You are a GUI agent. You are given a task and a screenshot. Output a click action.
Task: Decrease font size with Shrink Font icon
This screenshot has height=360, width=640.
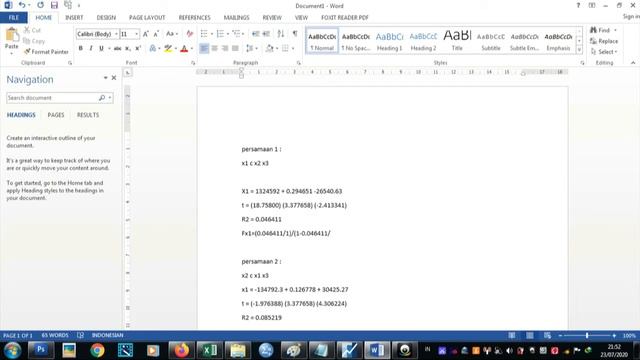coord(156,34)
